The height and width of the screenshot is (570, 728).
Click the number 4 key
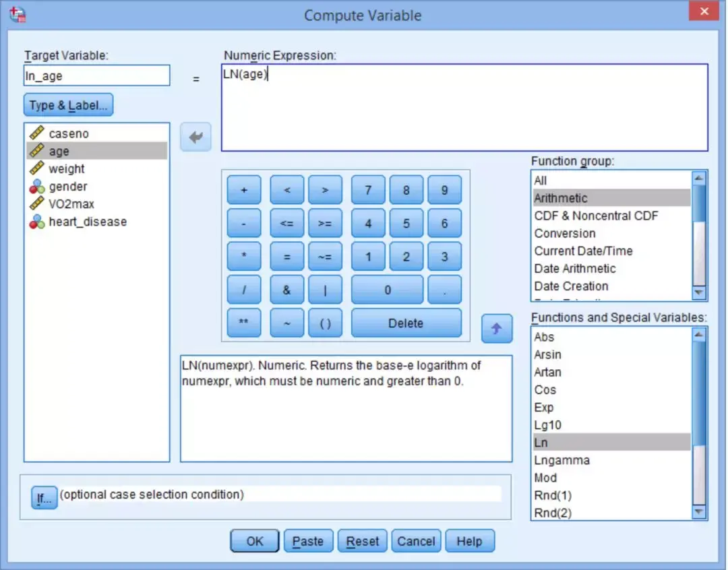point(368,223)
